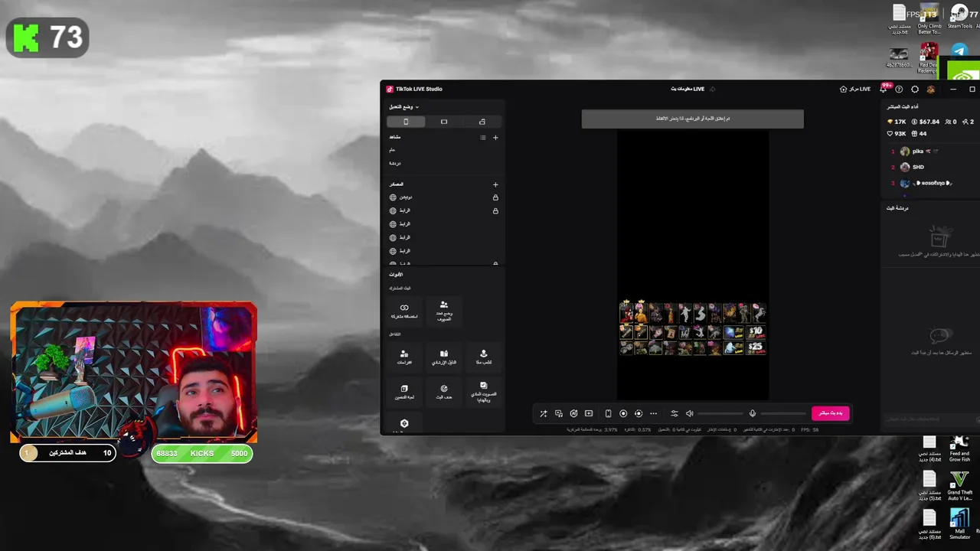Viewport: 980px width, 551px height.
Task: Open the voting and gifts tool
Action: pyautogui.click(x=484, y=392)
